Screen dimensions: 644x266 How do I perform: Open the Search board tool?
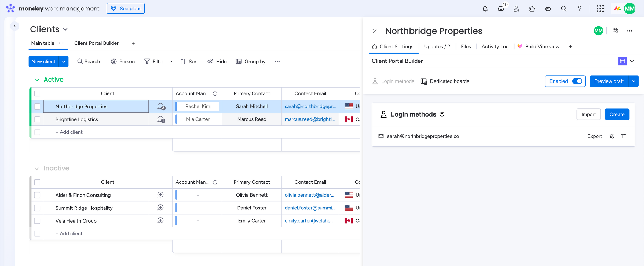89,62
